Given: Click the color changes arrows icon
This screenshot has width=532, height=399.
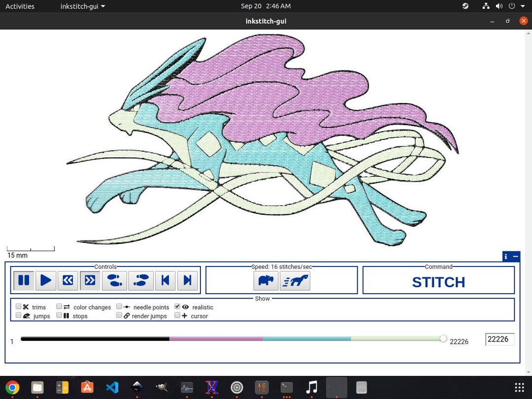Looking at the screenshot, I should point(66,307).
